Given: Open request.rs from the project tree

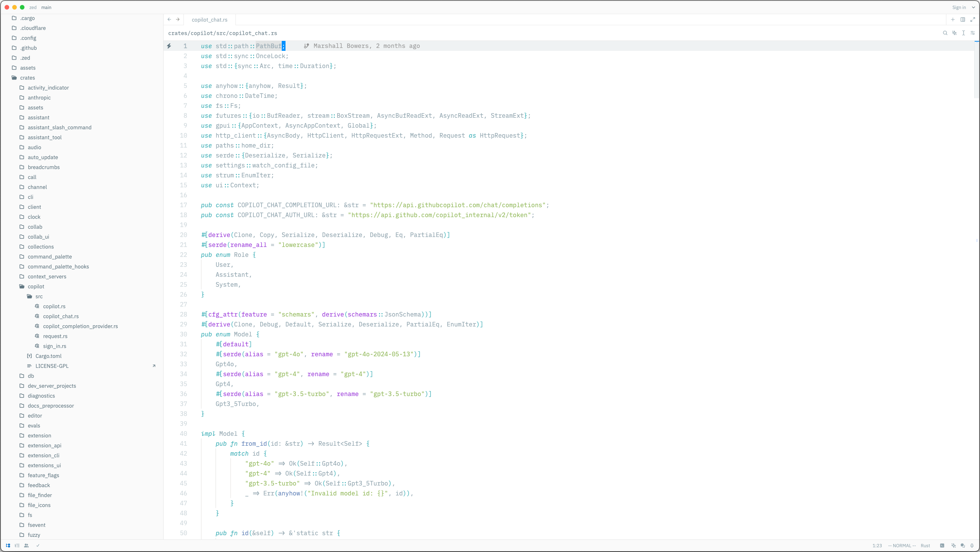Looking at the screenshot, I should [x=55, y=336].
